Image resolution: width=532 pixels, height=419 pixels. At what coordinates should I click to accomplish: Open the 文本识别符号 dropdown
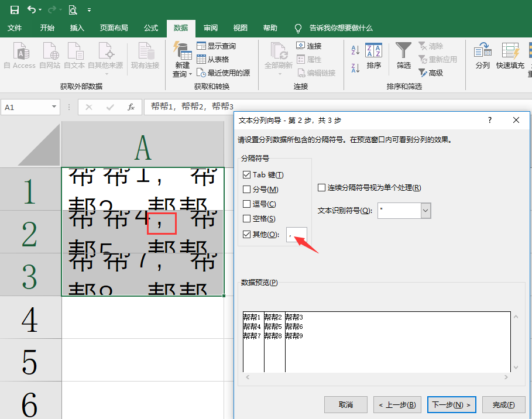[425, 211]
